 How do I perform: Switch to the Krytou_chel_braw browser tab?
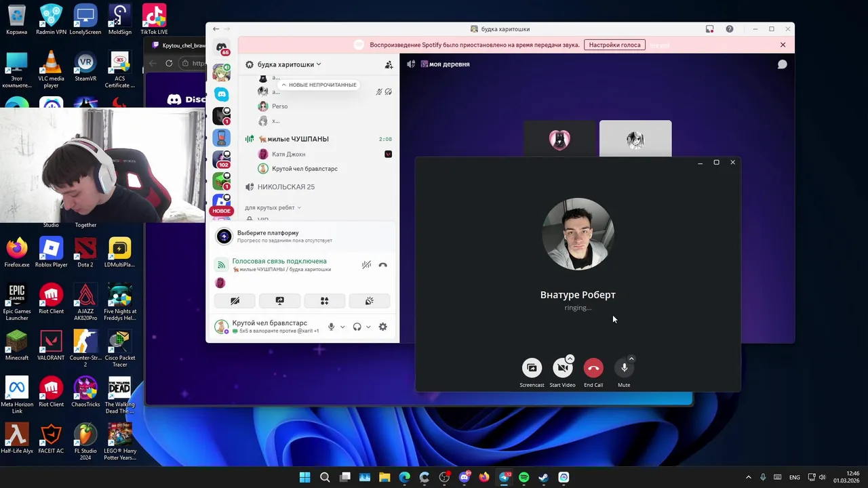pos(178,46)
